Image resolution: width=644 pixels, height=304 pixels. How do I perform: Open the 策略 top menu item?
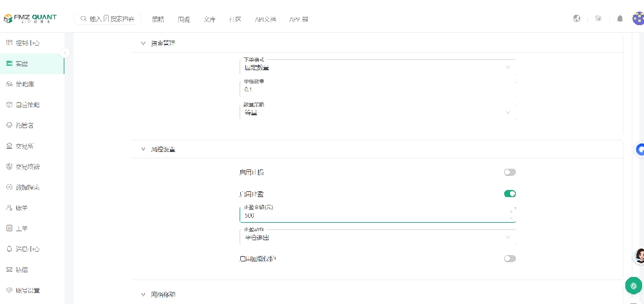158,19
